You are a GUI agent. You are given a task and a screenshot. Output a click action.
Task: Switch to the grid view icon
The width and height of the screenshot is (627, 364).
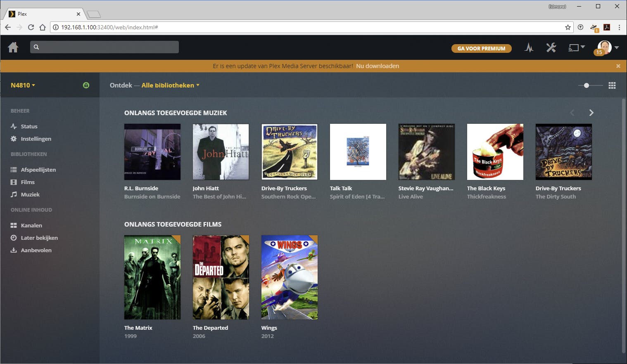point(612,85)
